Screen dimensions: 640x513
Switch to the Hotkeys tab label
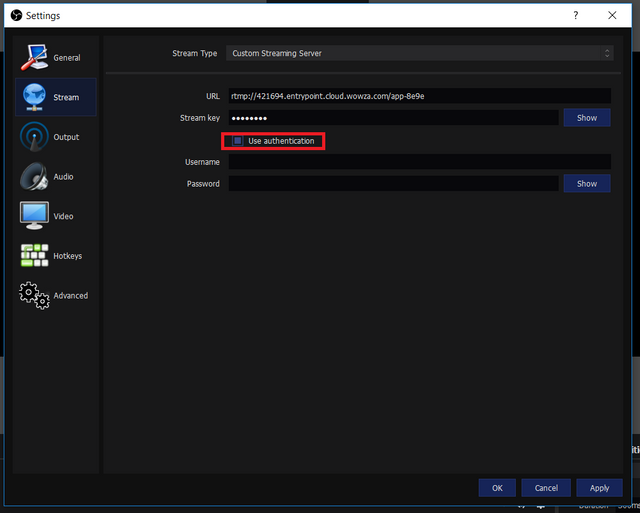67,256
